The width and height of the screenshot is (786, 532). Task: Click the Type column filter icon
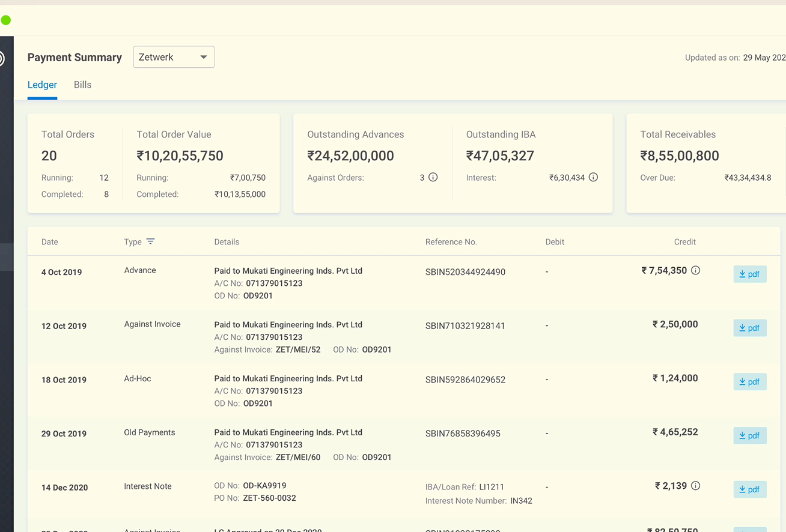150,241
